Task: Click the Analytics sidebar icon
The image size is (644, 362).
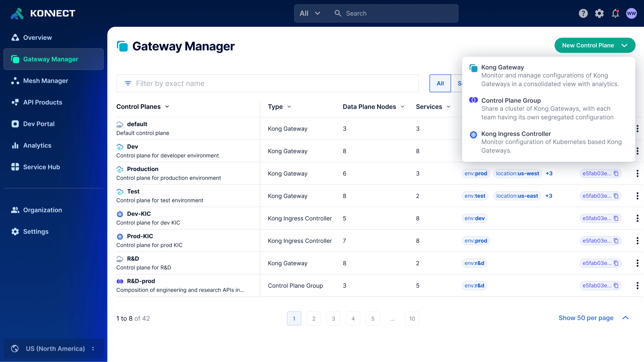Action: click(x=15, y=145)
